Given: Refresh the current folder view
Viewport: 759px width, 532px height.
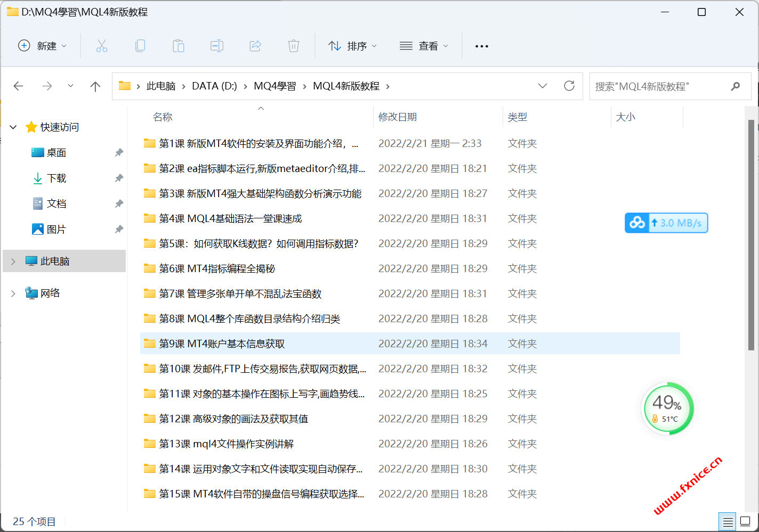Looking at the screenshot, I should pyautogui.click(x=569, y=86).
